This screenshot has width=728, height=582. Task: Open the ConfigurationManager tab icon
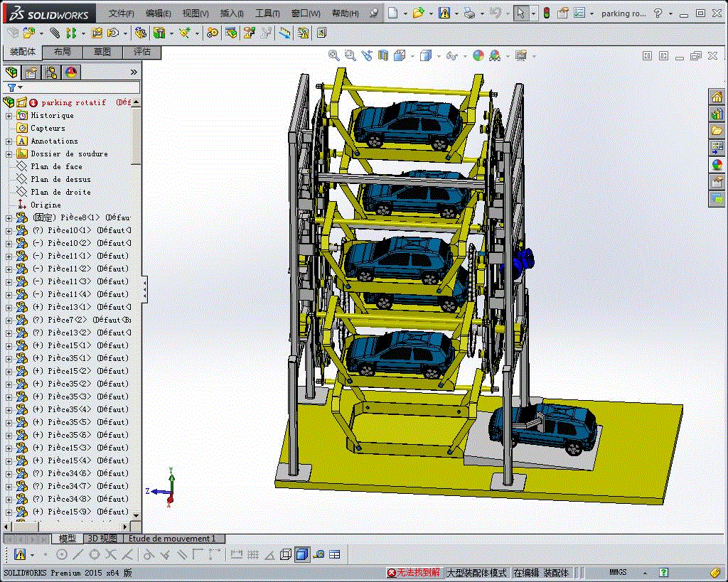[51, 72]
